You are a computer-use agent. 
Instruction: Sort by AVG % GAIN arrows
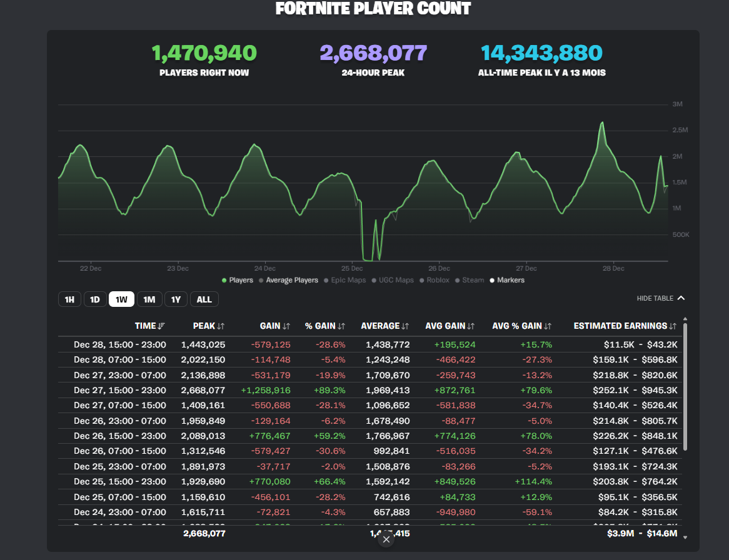coord(548,326)
